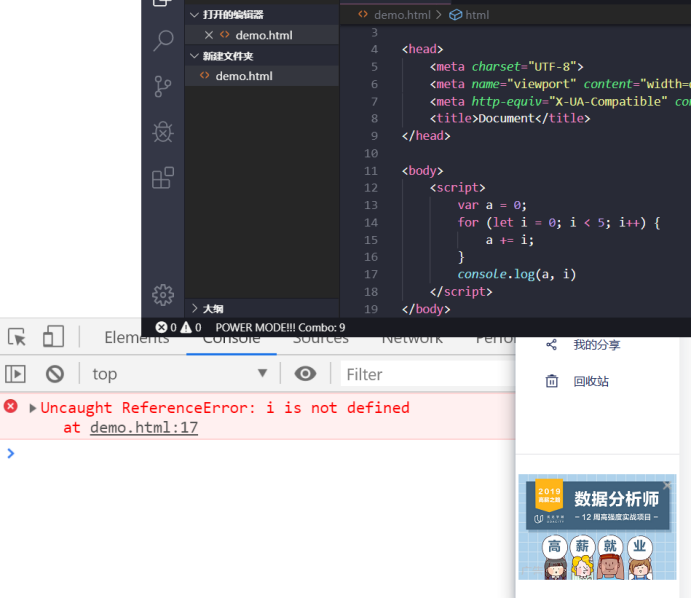Toggle the device toolbar icon in DevTools

point(53,336)
